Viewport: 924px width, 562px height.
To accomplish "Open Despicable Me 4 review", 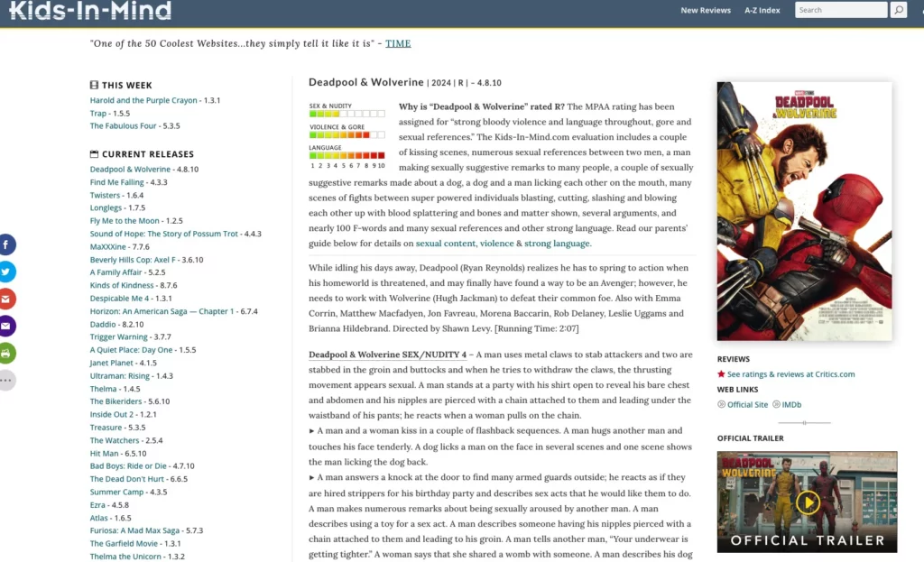I will click(120, 298).
